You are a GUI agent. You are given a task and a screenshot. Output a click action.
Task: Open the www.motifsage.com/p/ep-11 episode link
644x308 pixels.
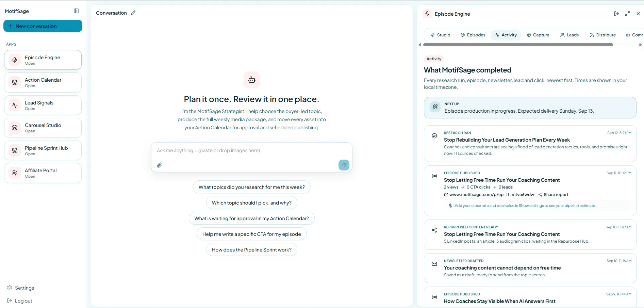[489, 195]
